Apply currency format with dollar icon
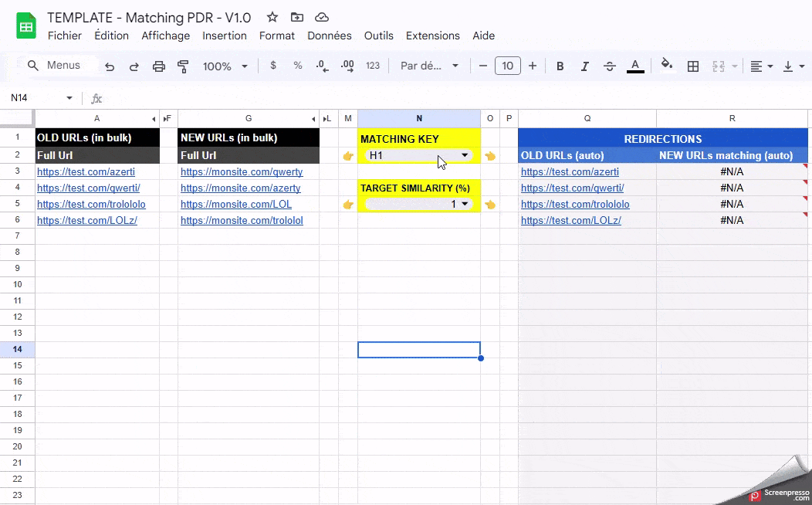The height and width of the screenshot is (505, 812). tap(273, 66)
